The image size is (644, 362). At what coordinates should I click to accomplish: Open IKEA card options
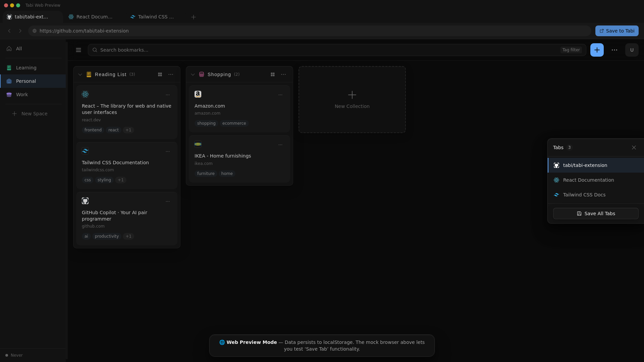click(x=280, y=145)
